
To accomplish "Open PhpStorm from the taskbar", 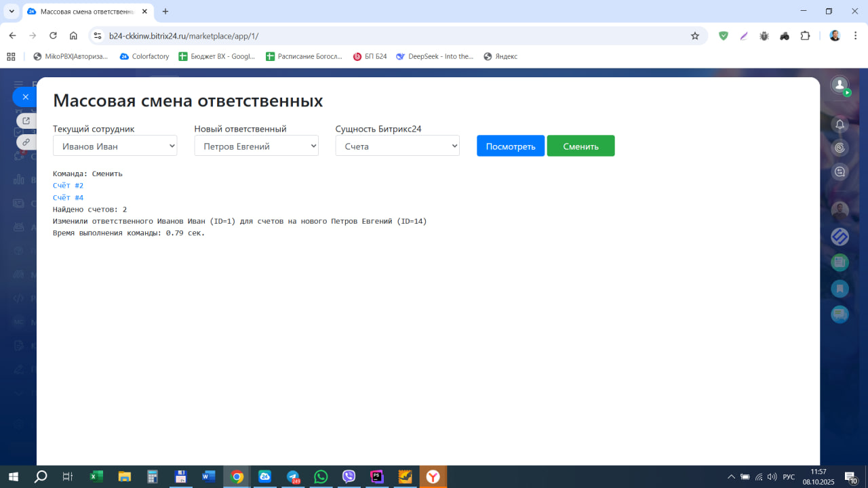I will 377,476.
